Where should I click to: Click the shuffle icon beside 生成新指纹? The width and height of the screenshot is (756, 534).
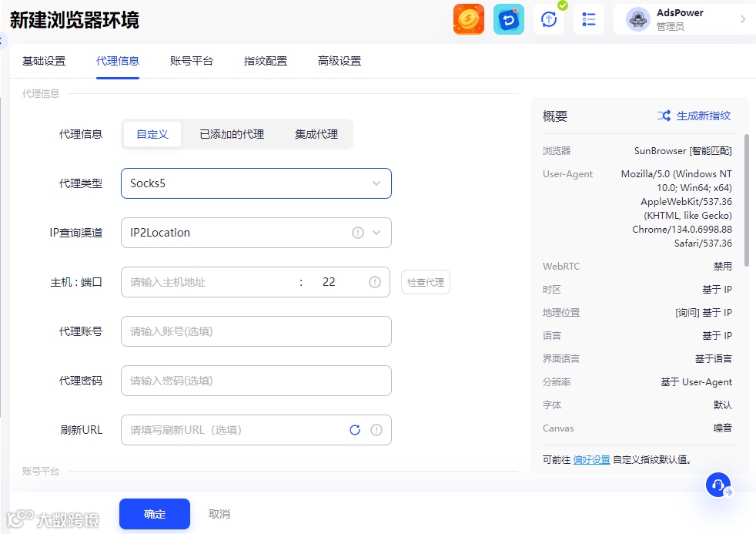click(x=664, y=116)
